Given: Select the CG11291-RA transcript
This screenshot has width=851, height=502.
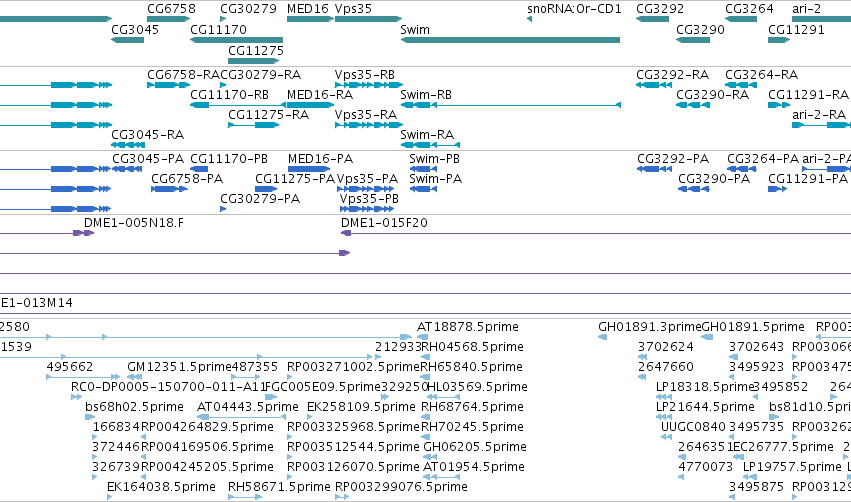Looking at the screenshot, I should coord(779,105).
